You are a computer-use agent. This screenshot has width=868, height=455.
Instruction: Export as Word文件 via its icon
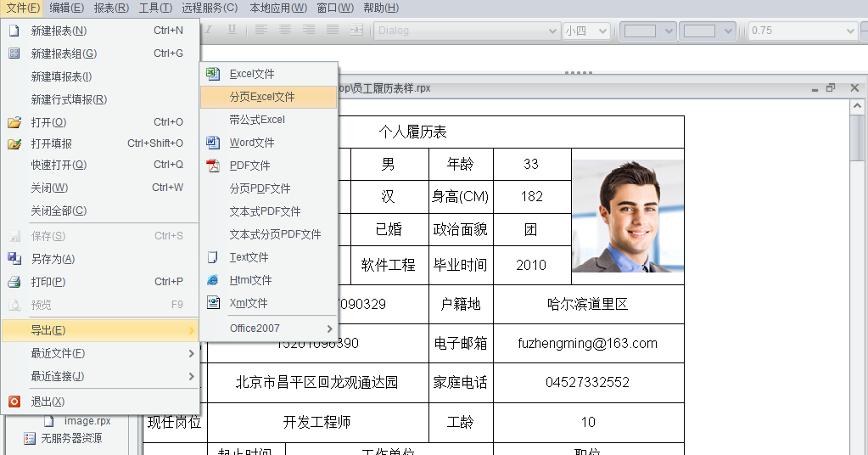pos(213,143)
